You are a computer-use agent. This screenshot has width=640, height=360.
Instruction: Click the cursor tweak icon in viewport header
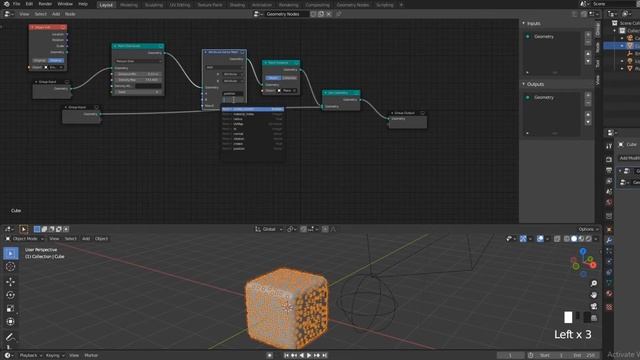click(23, 229)
